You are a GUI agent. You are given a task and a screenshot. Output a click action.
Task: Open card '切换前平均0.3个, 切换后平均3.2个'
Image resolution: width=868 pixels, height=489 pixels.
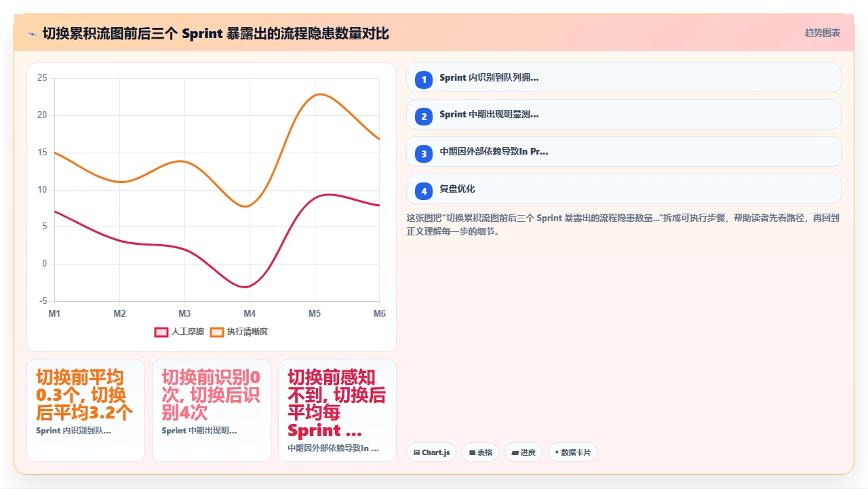(x=85, y=410)
